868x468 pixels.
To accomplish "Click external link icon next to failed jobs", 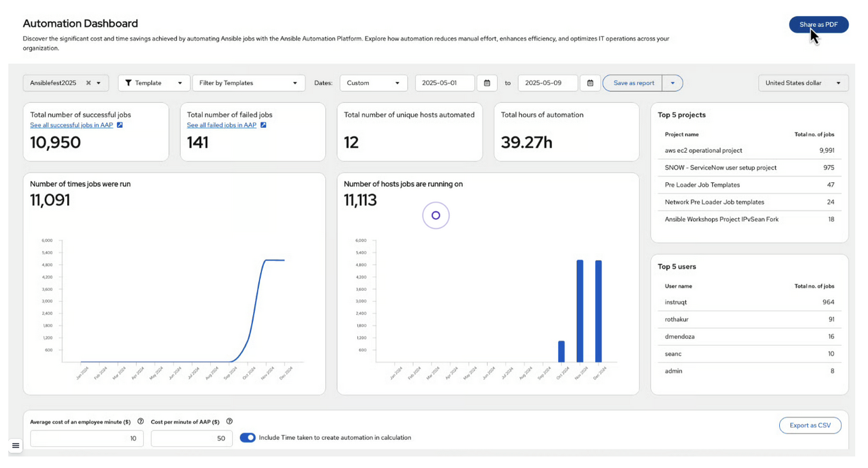I will pos(263,125).
